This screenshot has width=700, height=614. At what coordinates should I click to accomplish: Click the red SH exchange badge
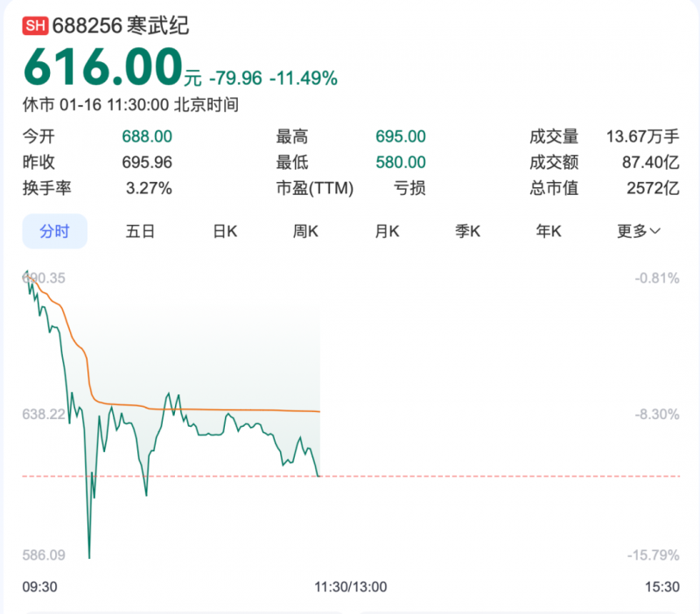[35, 26]
